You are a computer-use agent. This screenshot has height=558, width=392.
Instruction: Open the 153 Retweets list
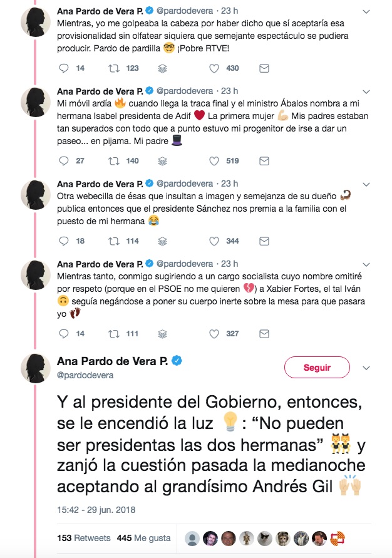tap(83, 538)
